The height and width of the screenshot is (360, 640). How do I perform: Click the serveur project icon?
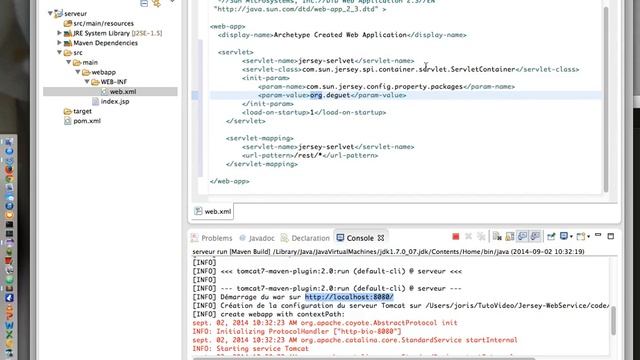point(59,13)
